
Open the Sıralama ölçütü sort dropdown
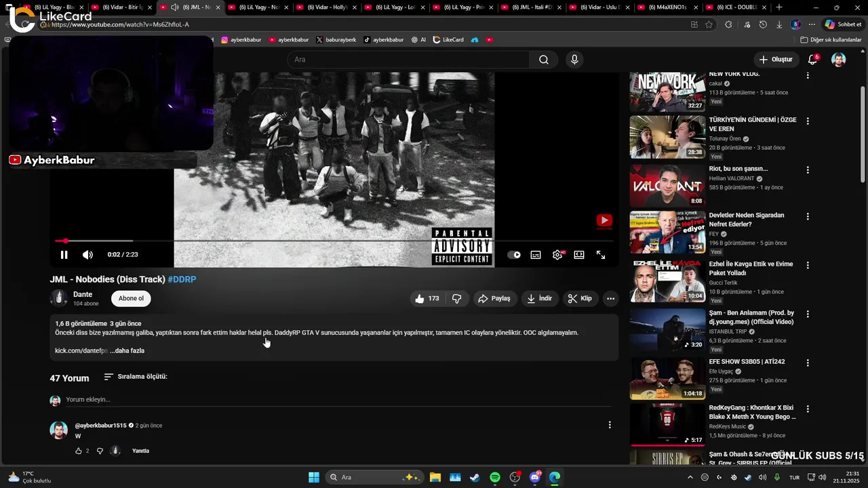(136, 377)
